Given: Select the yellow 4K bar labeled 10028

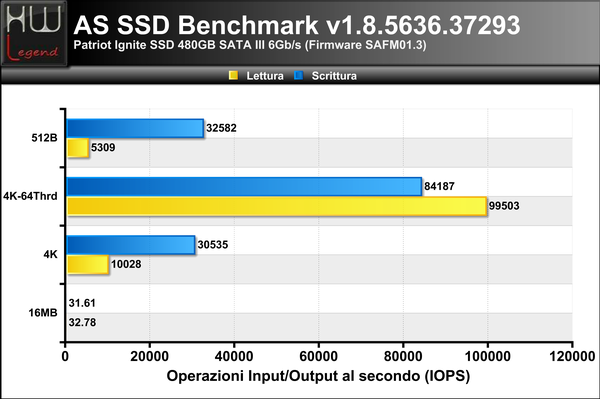Looking at the screenshot, I should tap(88, 264).
